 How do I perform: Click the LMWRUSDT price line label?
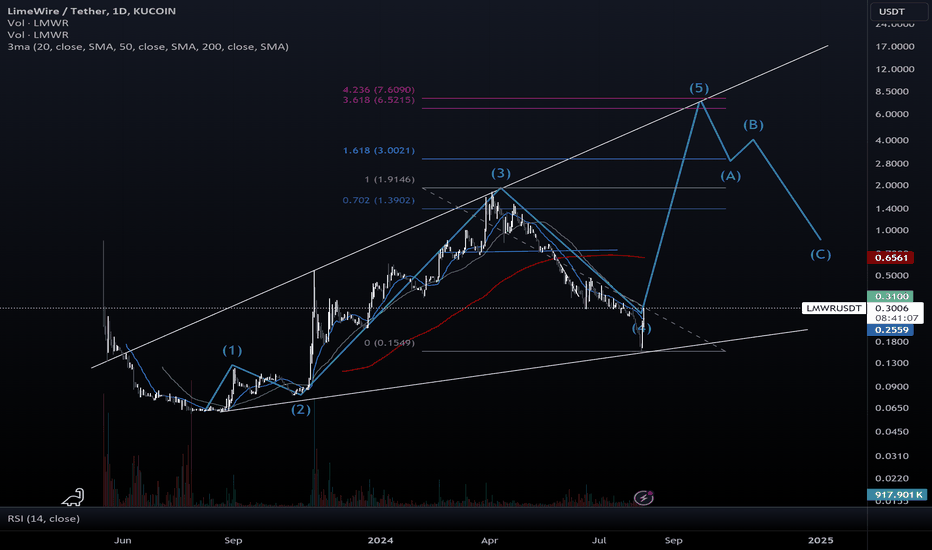point(833,308)
